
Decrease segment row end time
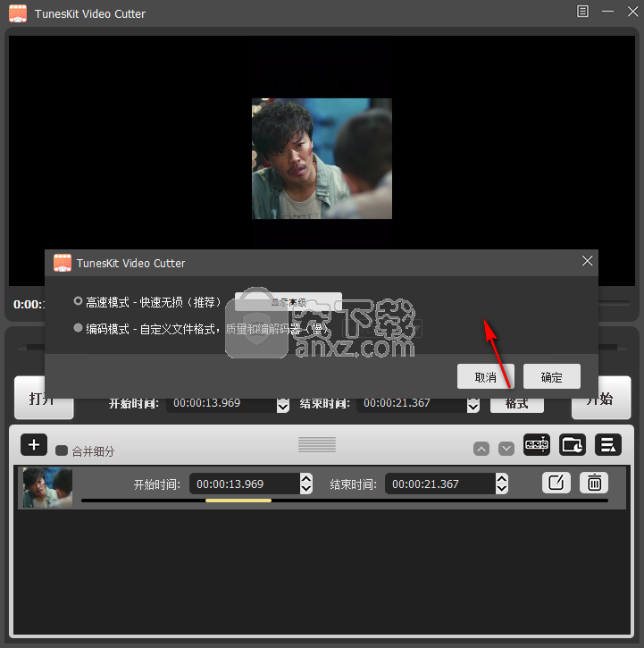(x=501, y=489)
